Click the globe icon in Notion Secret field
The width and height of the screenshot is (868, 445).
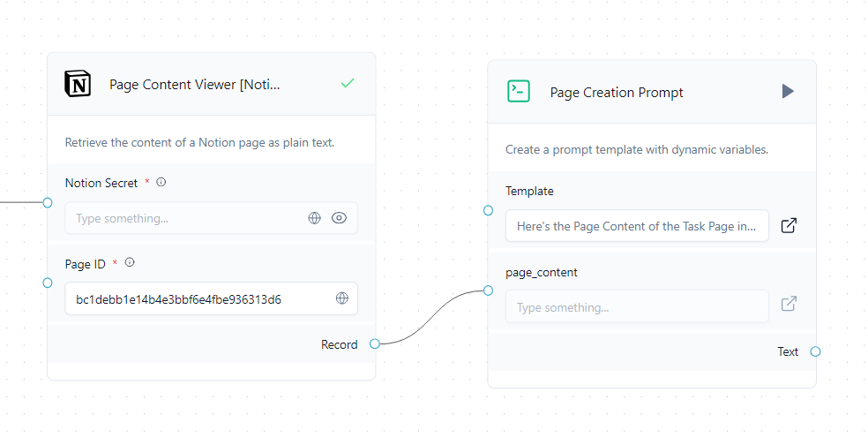pyautogui.click(x=314, y=218)
